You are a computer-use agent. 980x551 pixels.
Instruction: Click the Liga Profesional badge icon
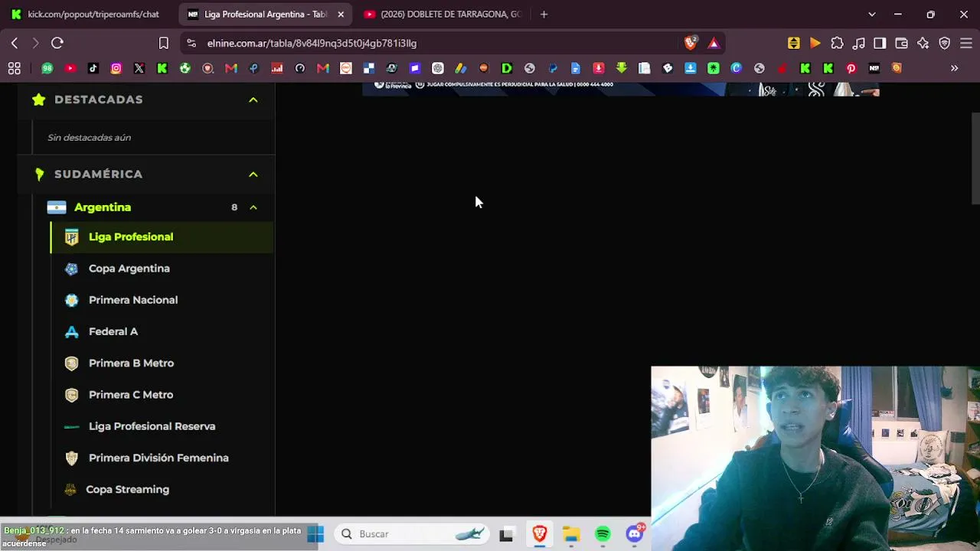tap(71, 237)
